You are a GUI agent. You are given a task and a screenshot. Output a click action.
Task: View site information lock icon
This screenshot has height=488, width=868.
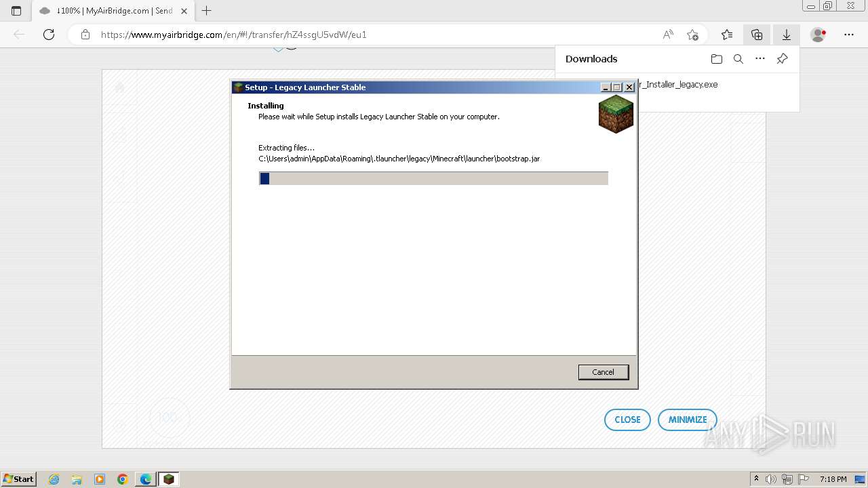coord(85,35)
